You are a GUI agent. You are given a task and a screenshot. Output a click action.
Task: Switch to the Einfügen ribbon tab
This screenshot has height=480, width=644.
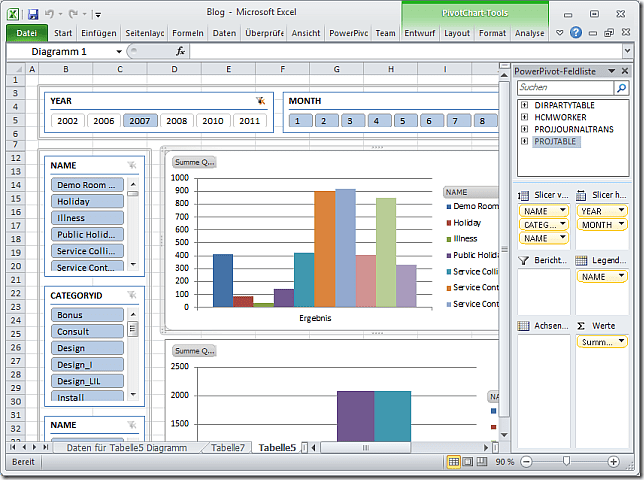point(99,33)
